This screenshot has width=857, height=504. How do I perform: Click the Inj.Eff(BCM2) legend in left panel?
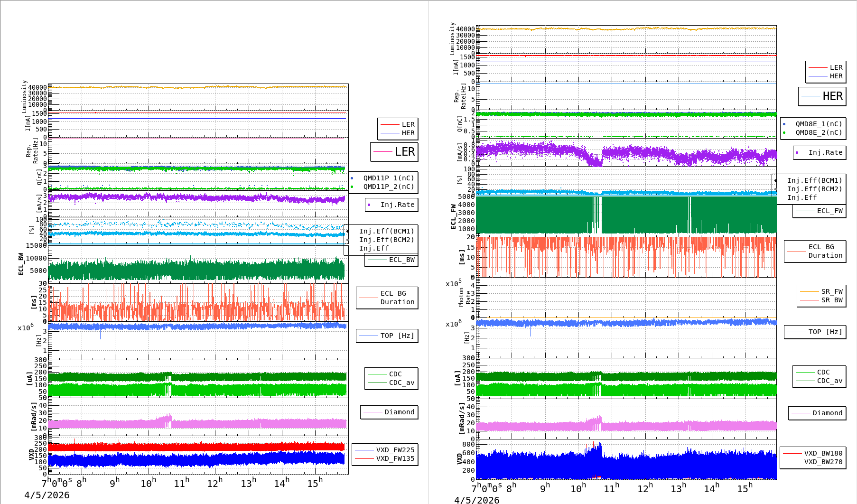pyautogui.click(x=386, y=240)
